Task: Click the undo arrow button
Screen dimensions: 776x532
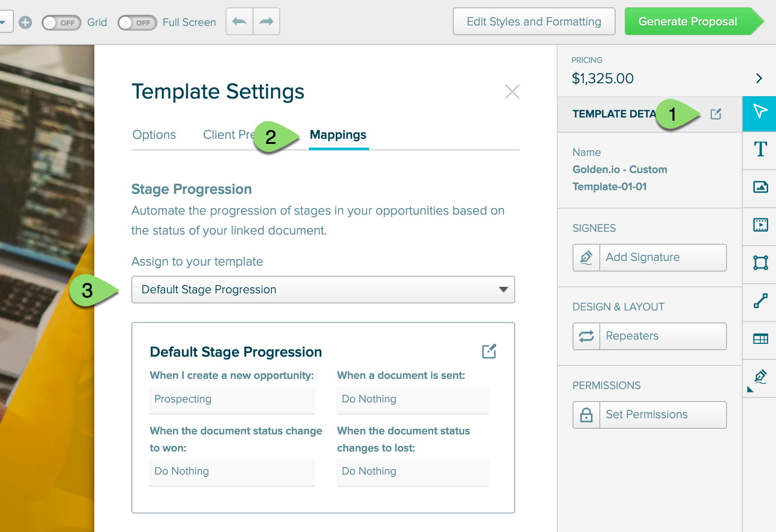Action: [240, 22]
